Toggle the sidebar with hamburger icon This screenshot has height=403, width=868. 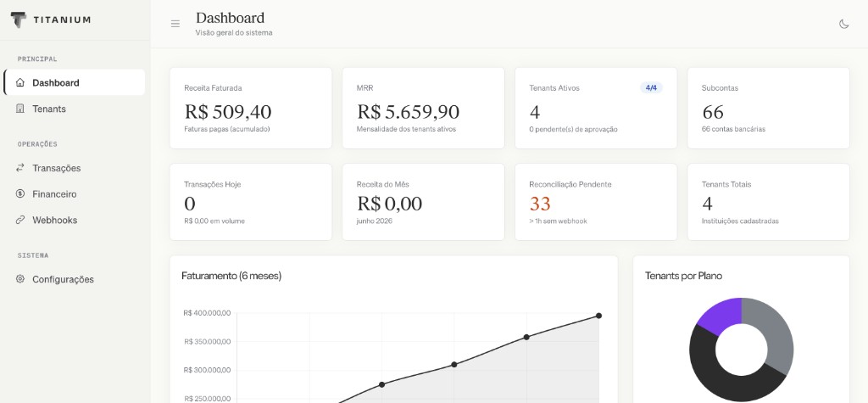click(175, 24)
